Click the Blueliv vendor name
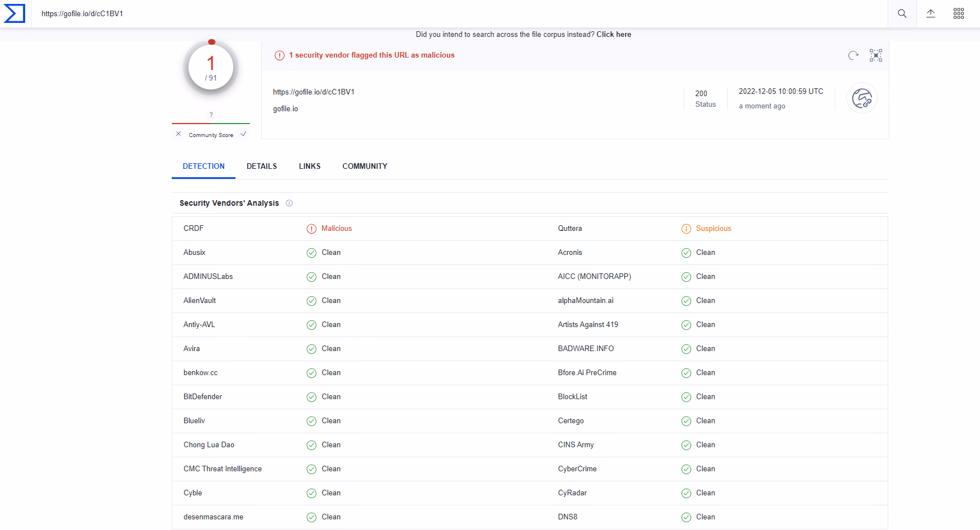Image resolution: width=980 pixels, height=530 pixels. [194, 420]
